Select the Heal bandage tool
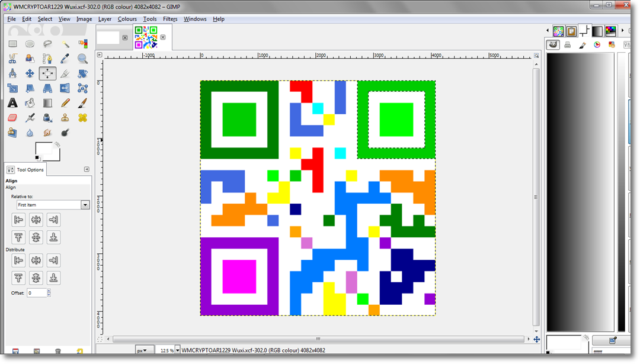 point(82,118)
